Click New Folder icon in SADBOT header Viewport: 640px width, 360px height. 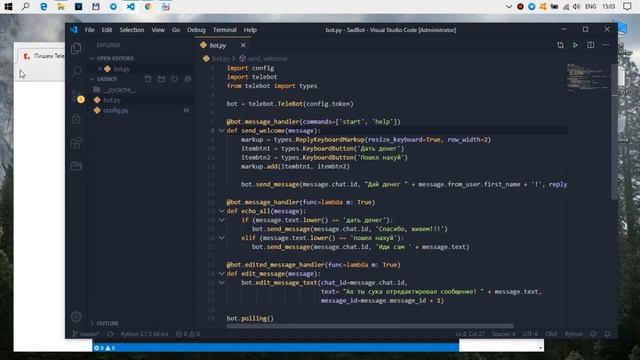(x=161, y=79)
